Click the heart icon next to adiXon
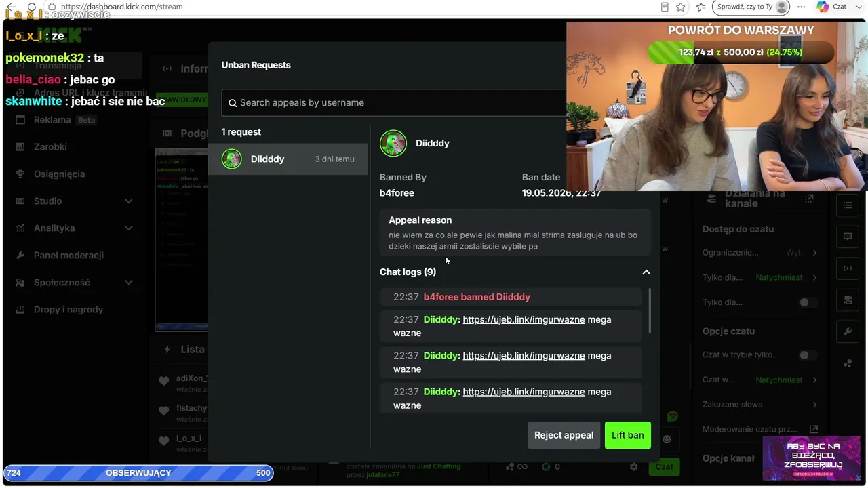 pos(163,381)
